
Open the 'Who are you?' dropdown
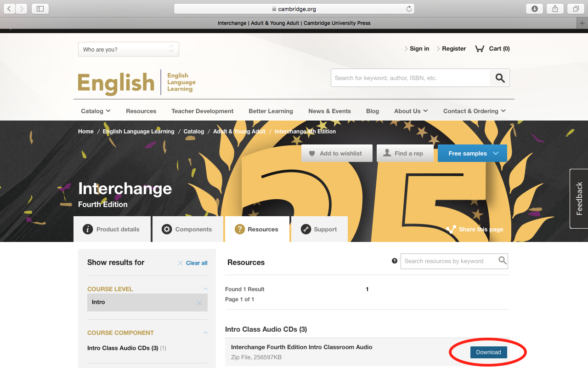click(129, 49)
